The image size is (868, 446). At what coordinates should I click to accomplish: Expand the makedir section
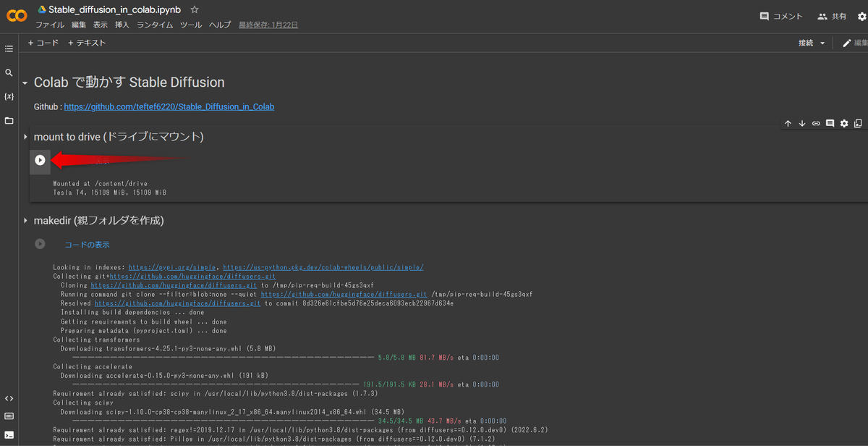pos(25,220)
